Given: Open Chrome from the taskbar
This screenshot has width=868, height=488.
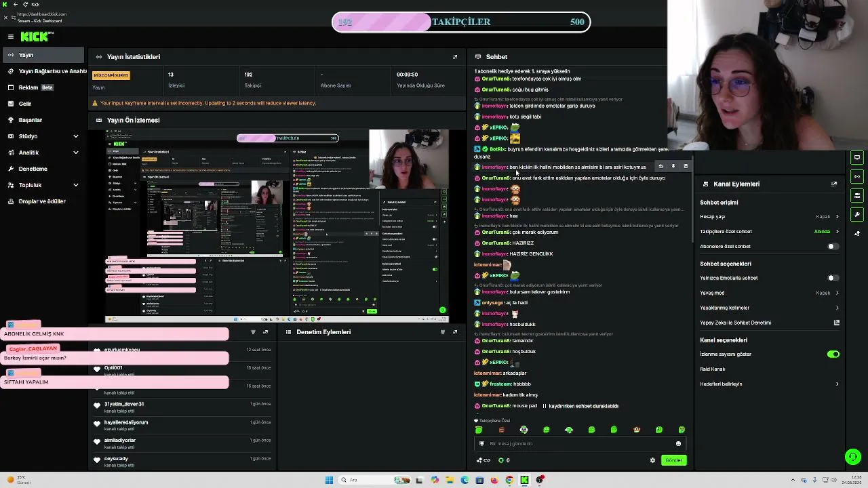Looking at the screenshot, I should 509,480.
